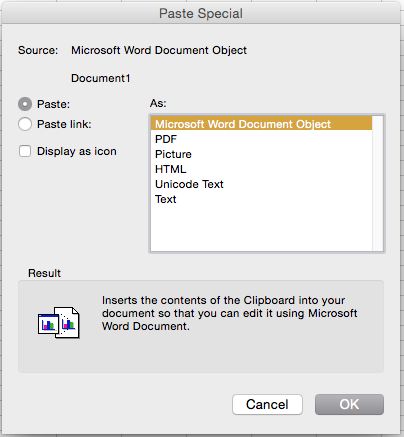Pick Unicode Text from the As list
This screenshot has width=404, height=437.
pos(261,184)
